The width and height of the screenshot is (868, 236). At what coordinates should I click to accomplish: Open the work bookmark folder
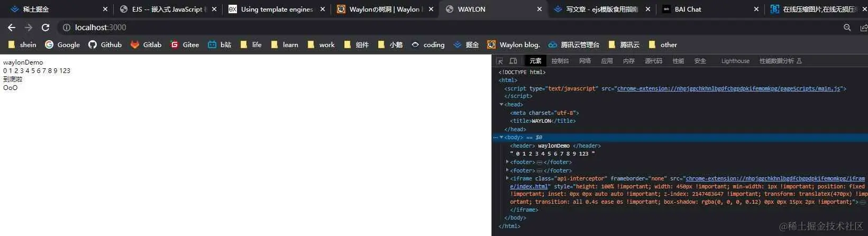321,45
